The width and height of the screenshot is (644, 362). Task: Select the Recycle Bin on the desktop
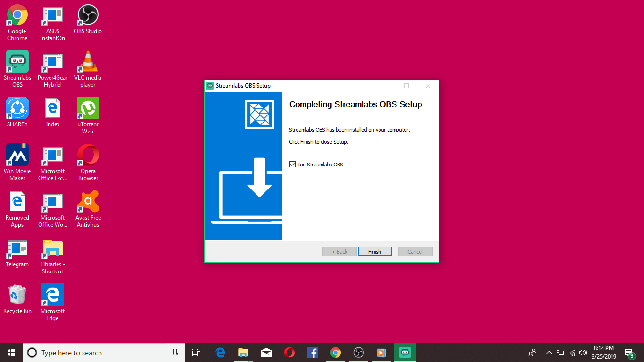click(x=17, y=299)
